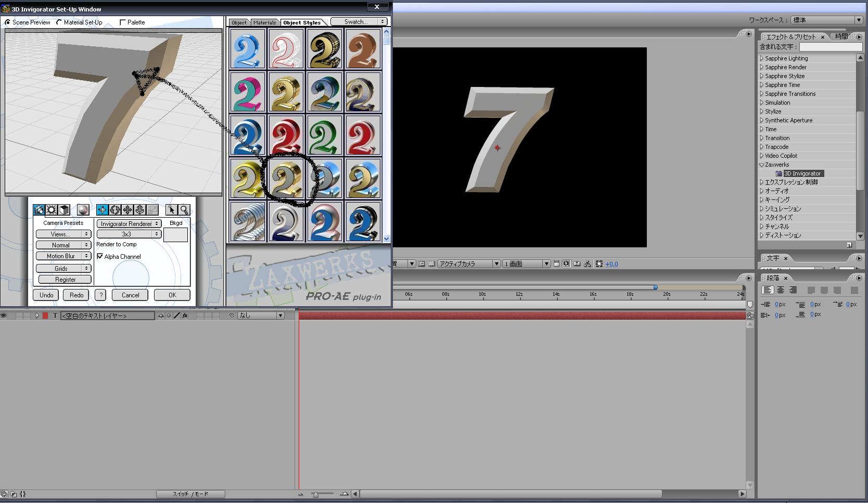Toggle the fast previews icon in viewer
868x503 pixels.
pyautogui.click(x=566, y=264)
